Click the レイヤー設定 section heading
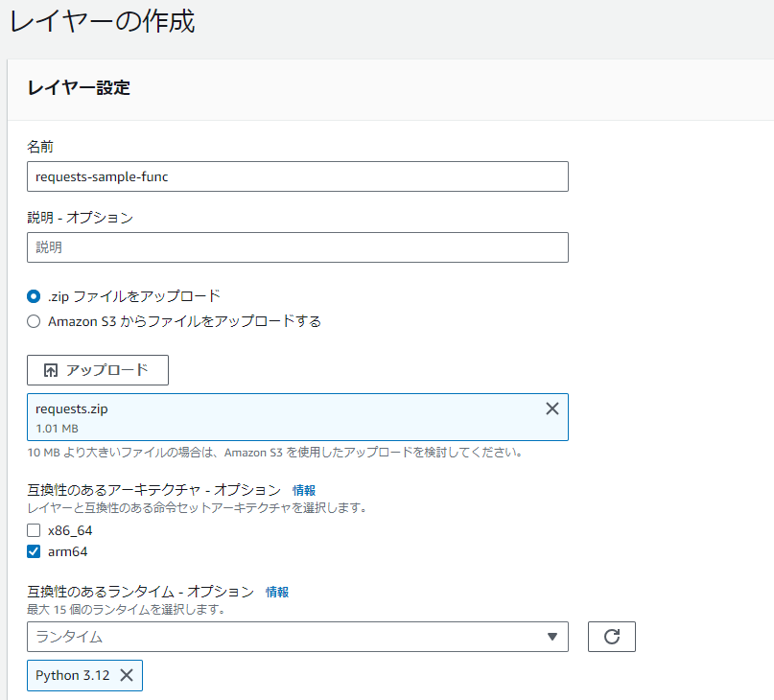 click(79, 88)
